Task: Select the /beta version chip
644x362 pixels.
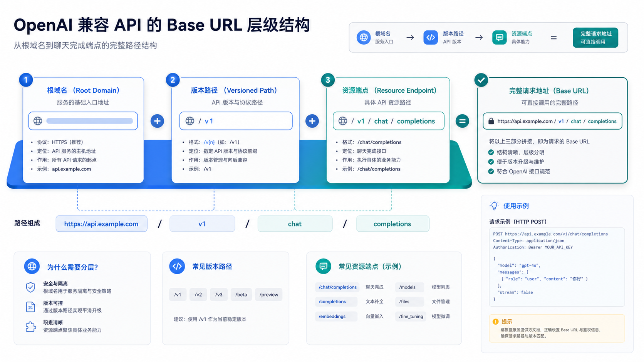Action: pyautogui.click(x=241, y=295)
